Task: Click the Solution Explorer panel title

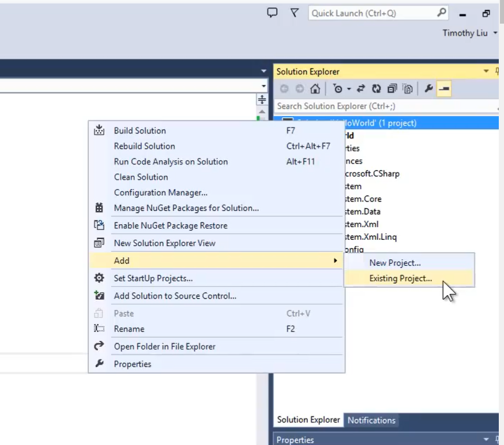Action: point(307,71)
